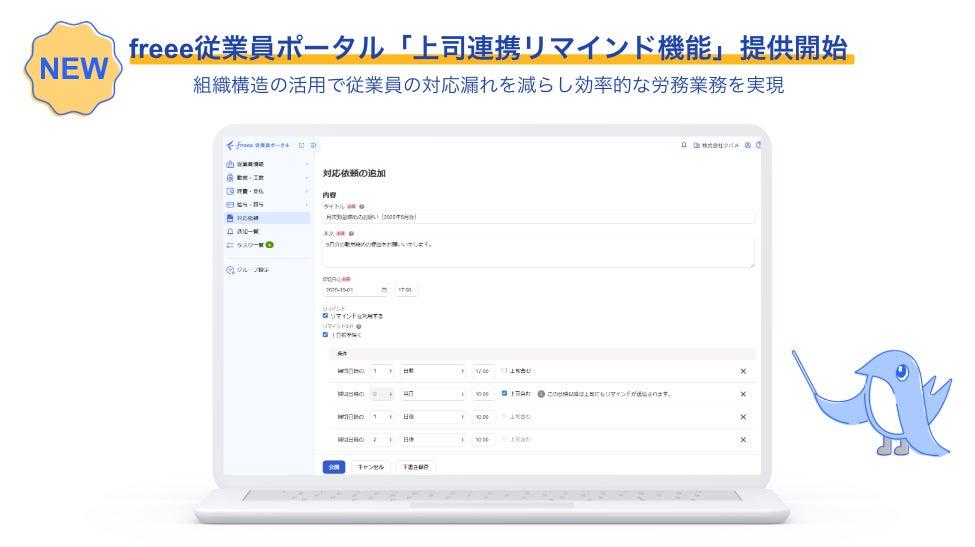Image resolution: width=975 pixels, height=547 pixels.
Task: Click the help icon beside 本文 label
Action: [351, 234]
